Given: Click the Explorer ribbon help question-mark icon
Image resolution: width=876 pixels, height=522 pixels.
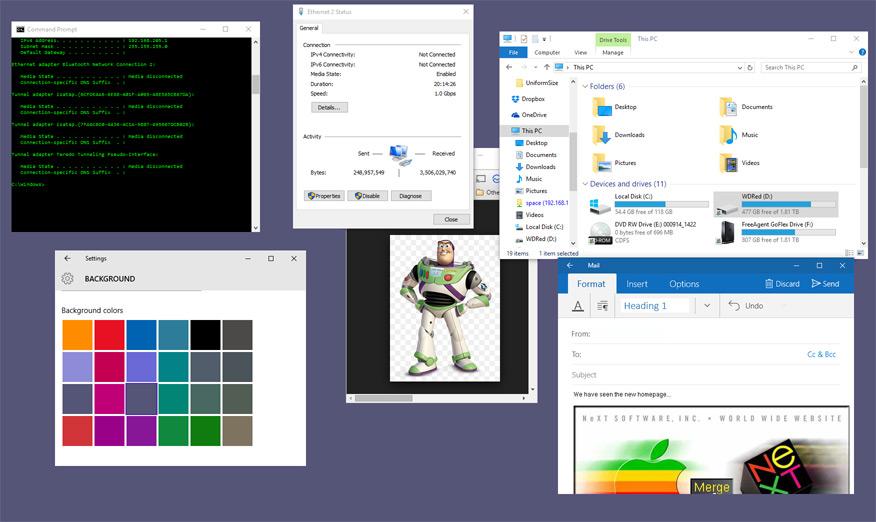Looking at the screenshot, I should [x=862, y=52].
